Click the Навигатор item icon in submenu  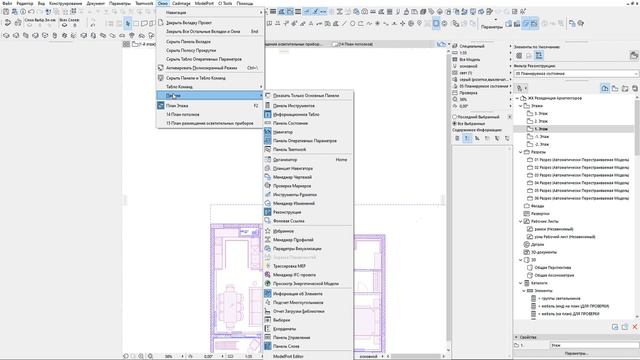pos(268,132)
